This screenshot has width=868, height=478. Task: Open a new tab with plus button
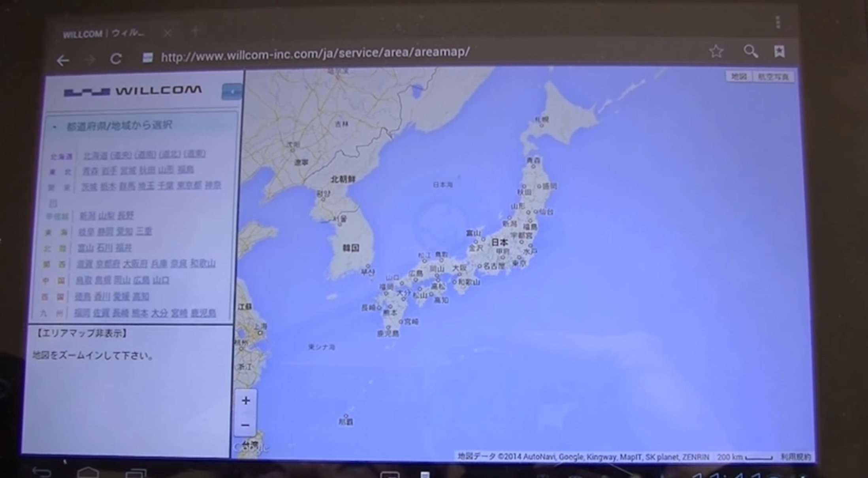click(195, 31)
